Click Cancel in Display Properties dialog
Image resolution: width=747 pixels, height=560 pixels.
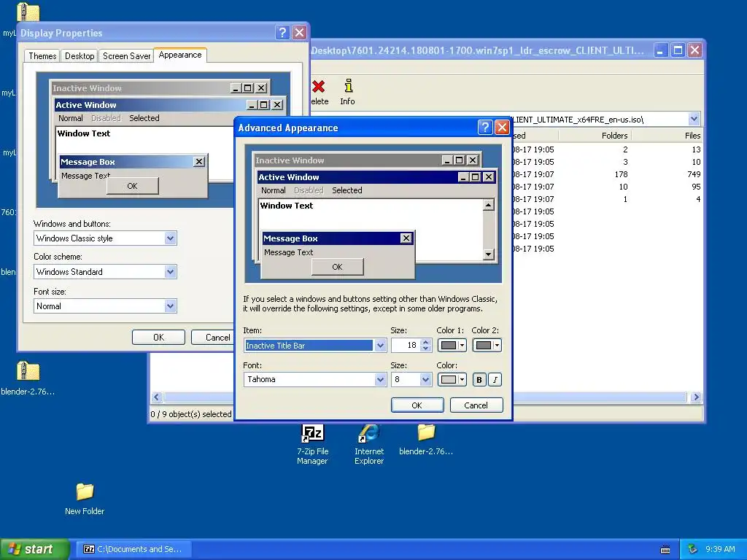pyautogui.click(x=212, y=337)
